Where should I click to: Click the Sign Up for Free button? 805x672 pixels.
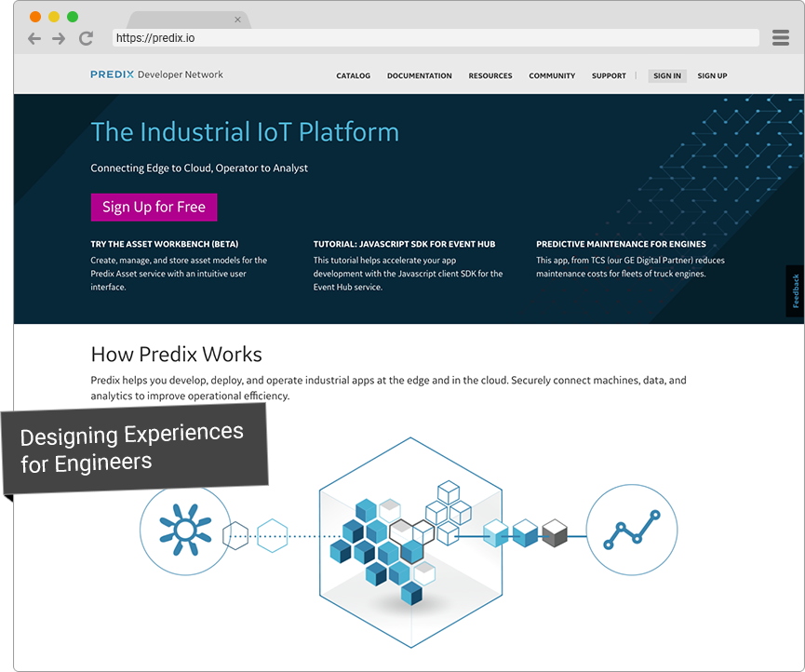154,208
